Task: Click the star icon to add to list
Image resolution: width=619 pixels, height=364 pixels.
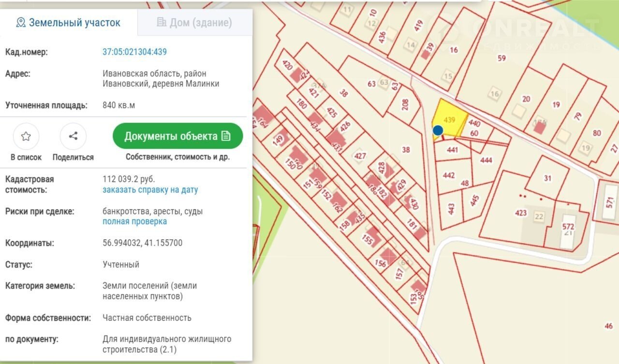Action: [x=26, y=136]
